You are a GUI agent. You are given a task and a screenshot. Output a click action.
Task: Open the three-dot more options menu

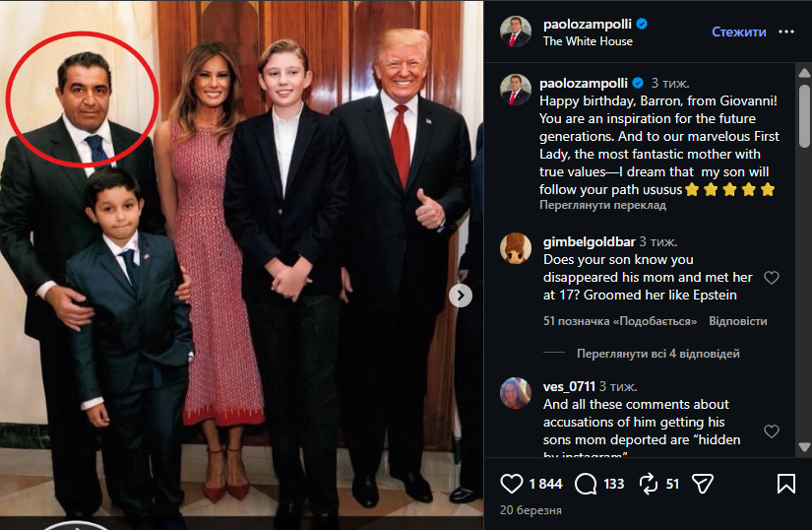tap(785, 32)
